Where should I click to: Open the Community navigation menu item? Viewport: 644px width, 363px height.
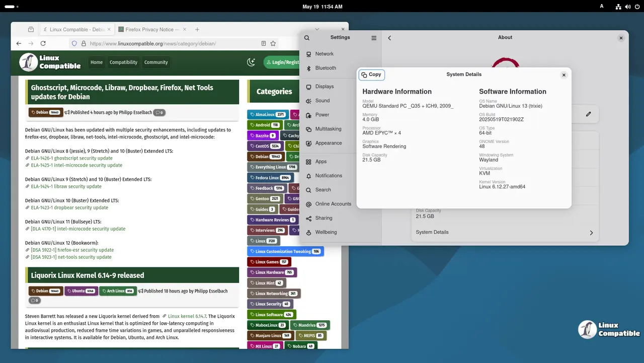point(156,62)
